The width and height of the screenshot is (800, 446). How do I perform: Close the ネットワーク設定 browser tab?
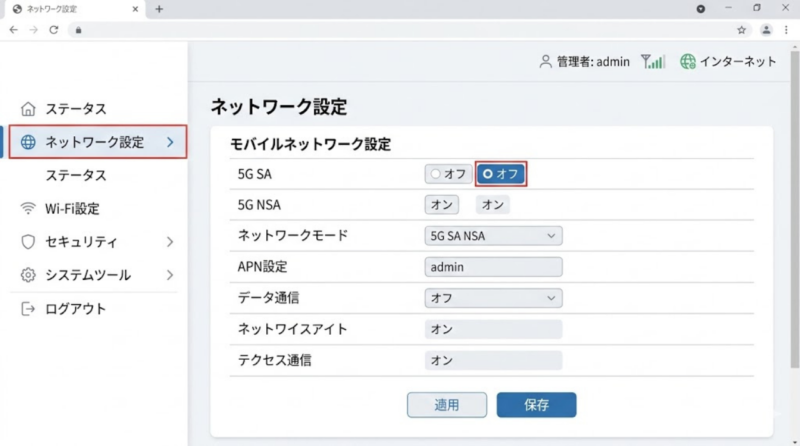click(135, 9)
